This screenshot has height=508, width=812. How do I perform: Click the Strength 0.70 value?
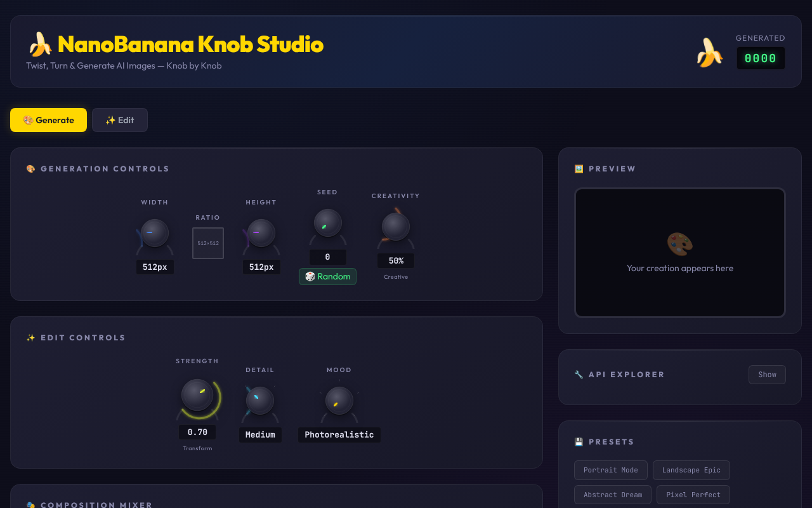pyautogui.click(x=197, y=432)
